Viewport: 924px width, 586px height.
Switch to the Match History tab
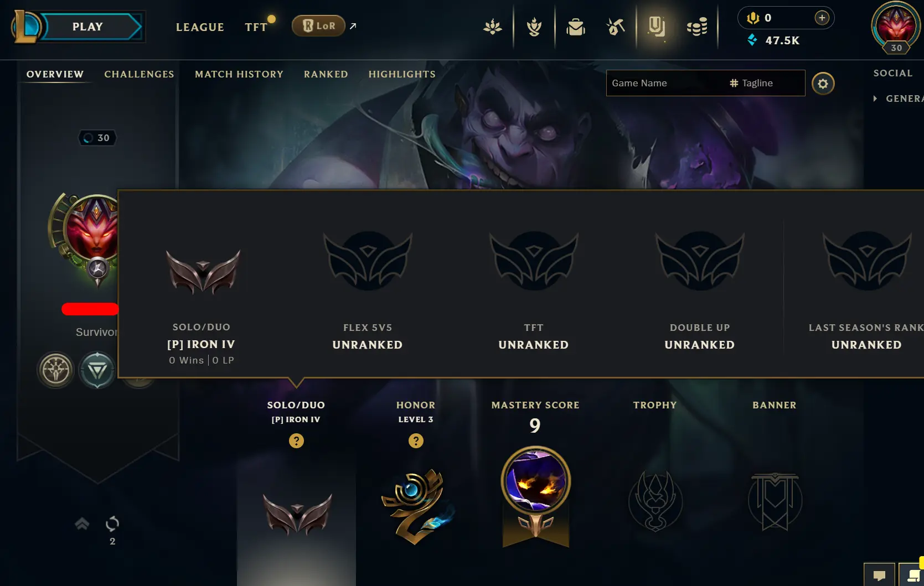click(239, 74)
